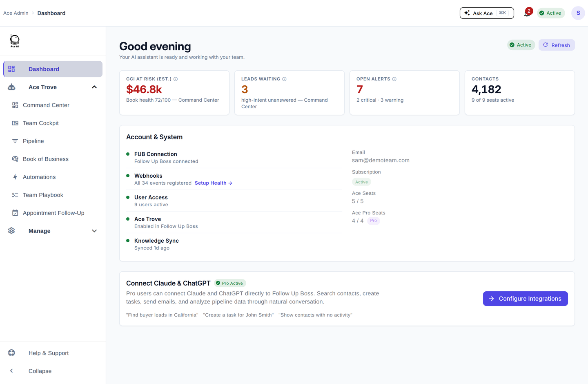
Task: Click the sparkle icon in Ask Ace
Action: coord(467,13)
